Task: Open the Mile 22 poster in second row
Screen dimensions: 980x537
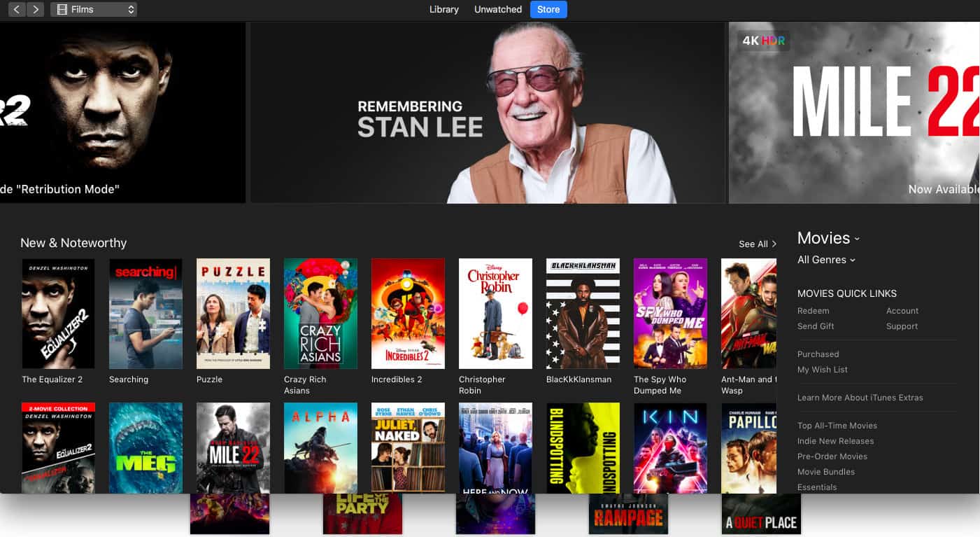Action: click(233, 448)
